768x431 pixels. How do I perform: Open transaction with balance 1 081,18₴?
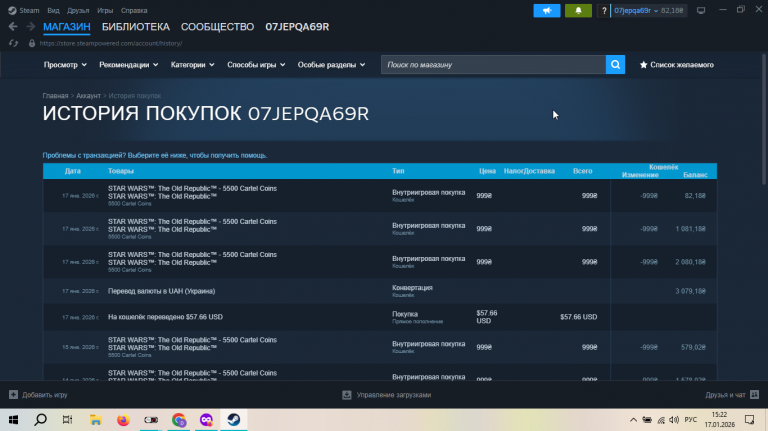(x=380, y=229)
